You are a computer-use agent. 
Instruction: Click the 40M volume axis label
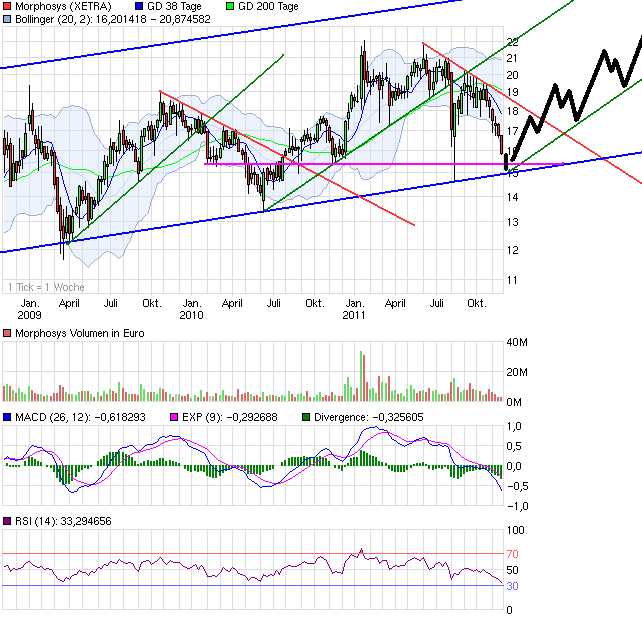pyautogui.click(x=517, y=342)
